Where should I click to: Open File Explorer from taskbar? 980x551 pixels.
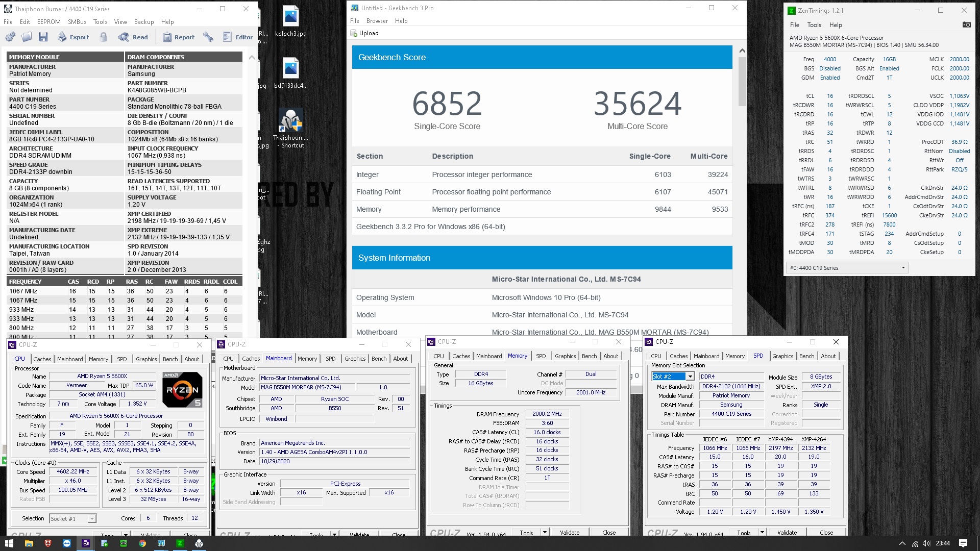click(x=29, y=543)
